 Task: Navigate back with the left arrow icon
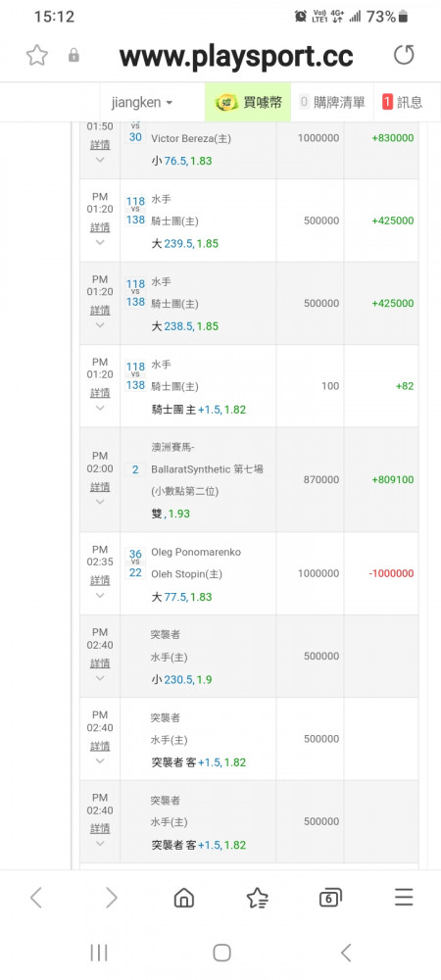36,898
